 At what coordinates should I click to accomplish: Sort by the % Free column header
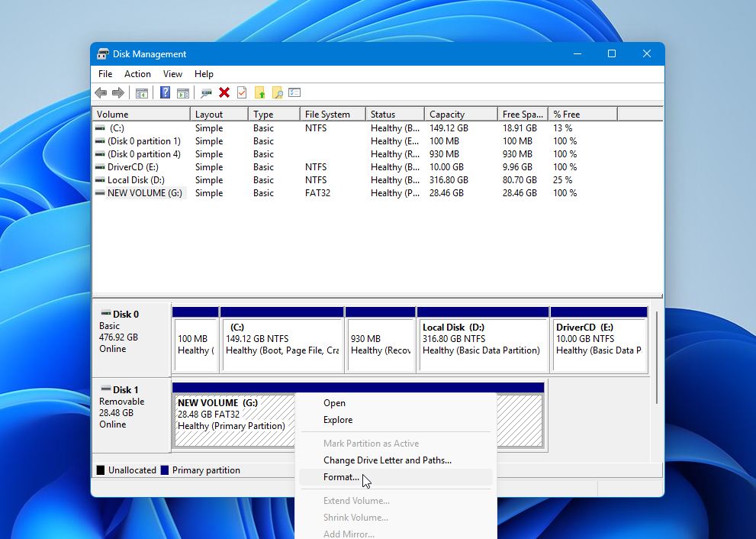coord(583,115)
